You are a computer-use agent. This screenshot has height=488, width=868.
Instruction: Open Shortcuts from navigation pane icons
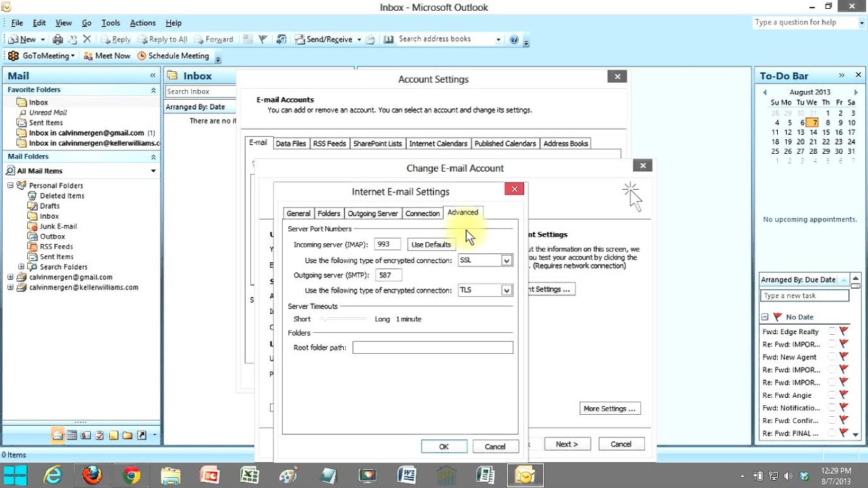tap(142, 435)
